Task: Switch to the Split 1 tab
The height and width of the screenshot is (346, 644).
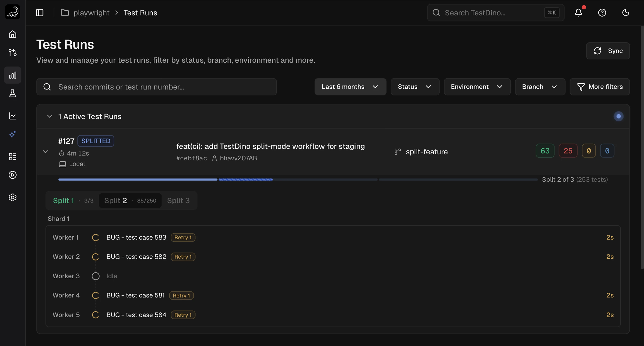Action: 73,200
